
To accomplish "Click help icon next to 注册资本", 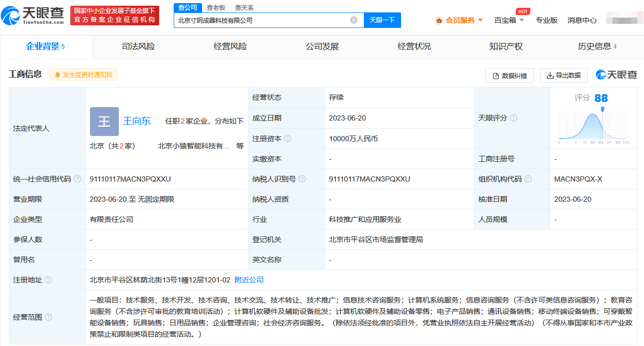I will pos(288,139).
